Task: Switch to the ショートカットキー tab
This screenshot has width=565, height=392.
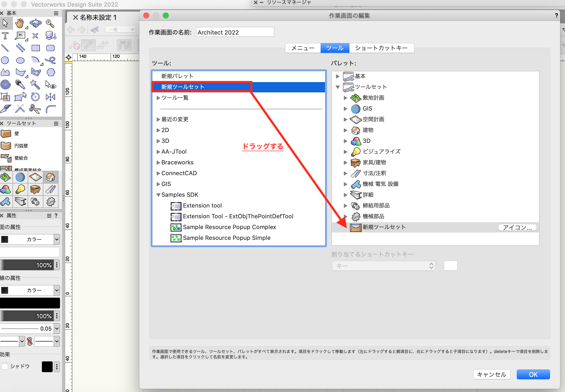Action: [x=381, y=48]
